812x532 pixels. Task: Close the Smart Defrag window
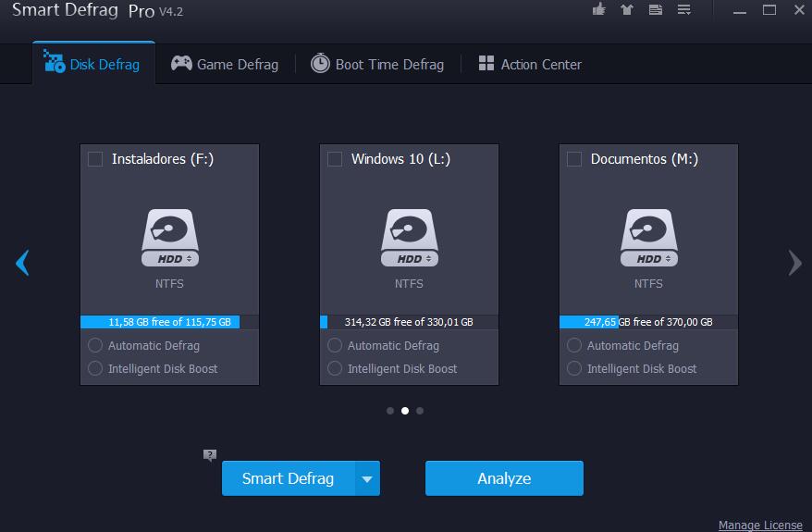799,10
